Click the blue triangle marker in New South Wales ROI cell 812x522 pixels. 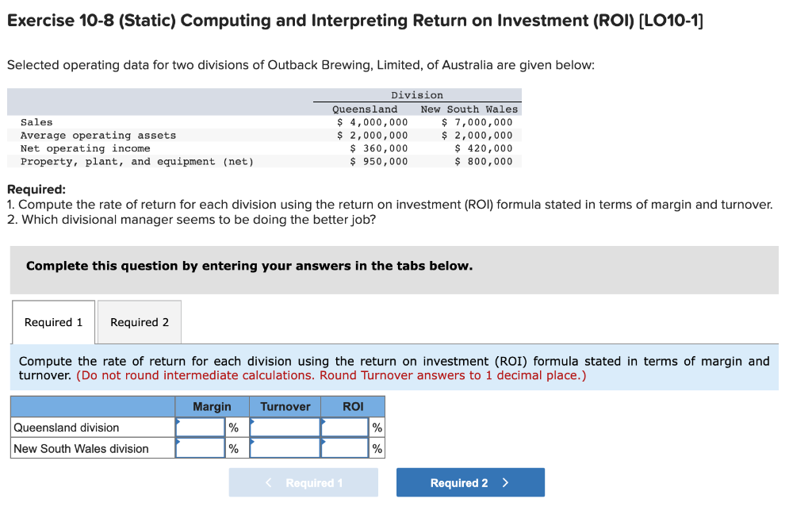[325, 443]
